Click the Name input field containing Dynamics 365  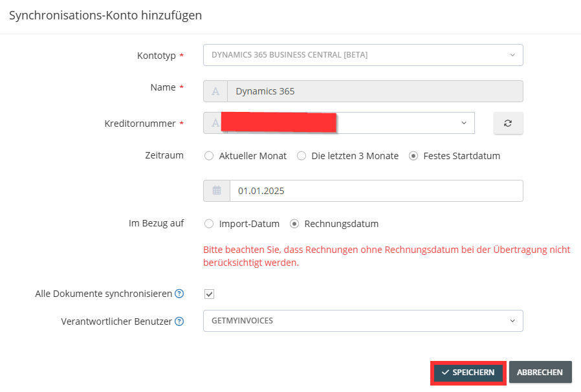tap(375, 91)
